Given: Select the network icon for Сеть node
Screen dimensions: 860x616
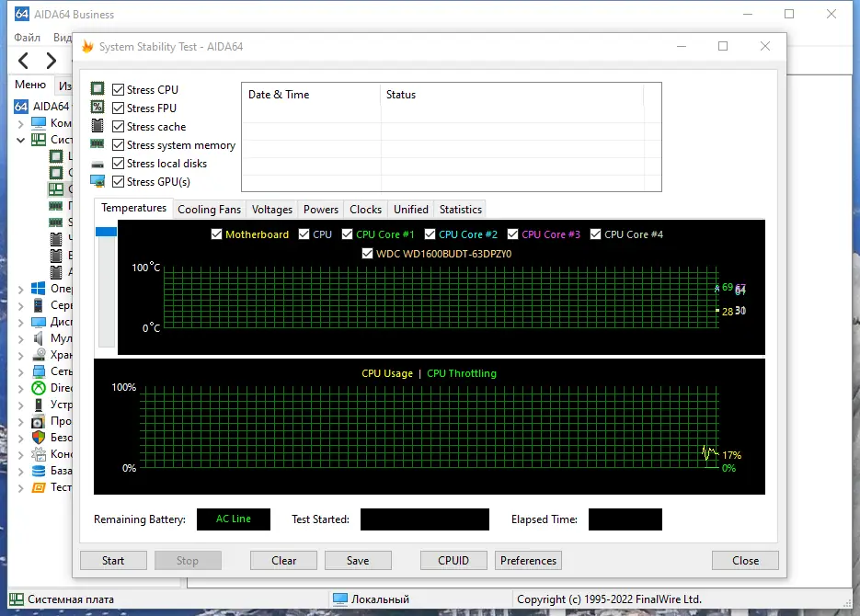Looking at the screenshot, I should pyautogui.click(x=39, y=371).
